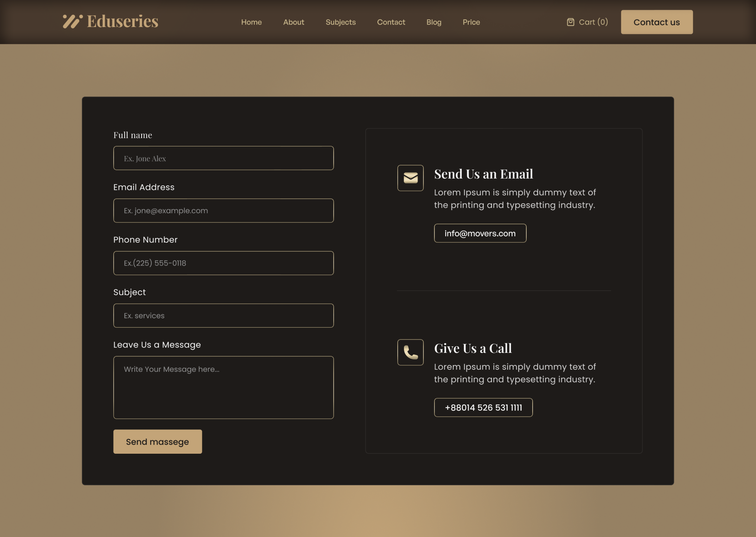
Task: Click the +88014 526 531 1111 phone link
Action: [483, 408]
